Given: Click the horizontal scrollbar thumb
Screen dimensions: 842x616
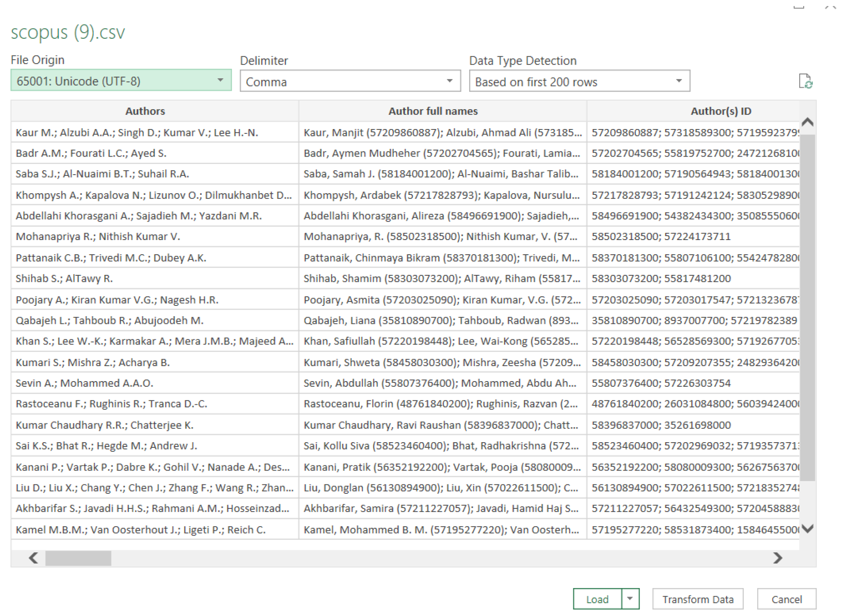Looking at the screenshot, I should click(x=78, y=558).
